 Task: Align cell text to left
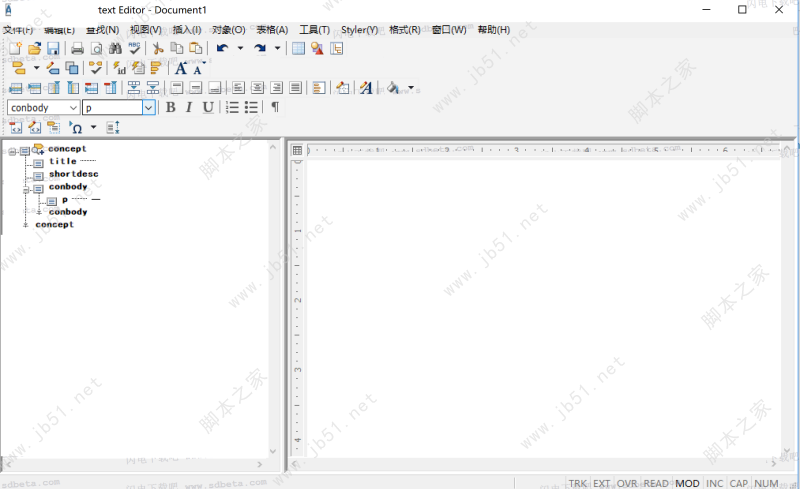click(x=238, y=88)
